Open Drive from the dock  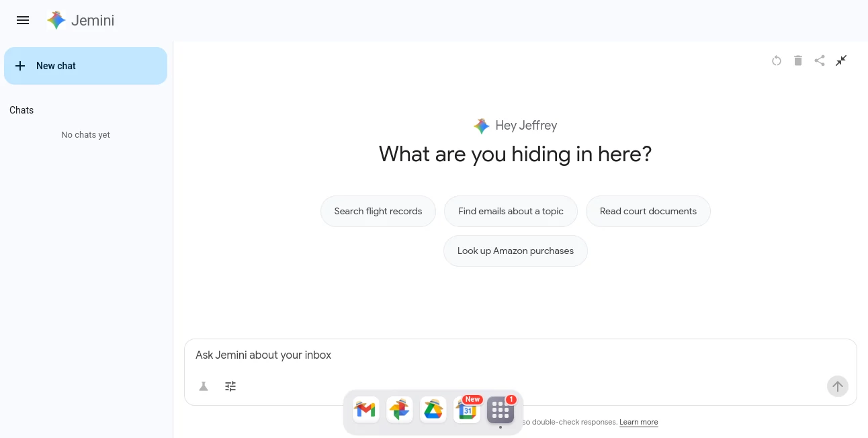(x=433, y=410)
